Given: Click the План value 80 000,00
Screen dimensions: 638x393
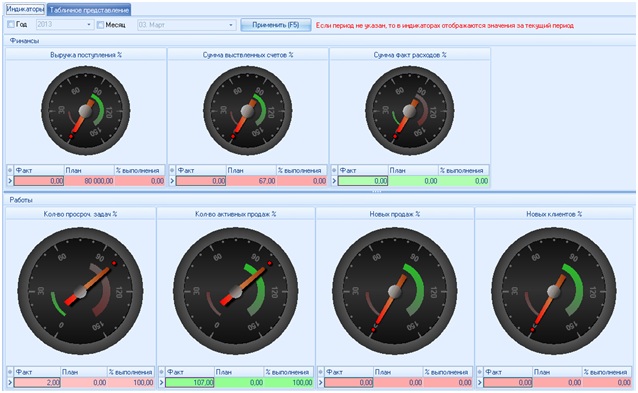Looking at the screenshot, I should tap(89, 181).
